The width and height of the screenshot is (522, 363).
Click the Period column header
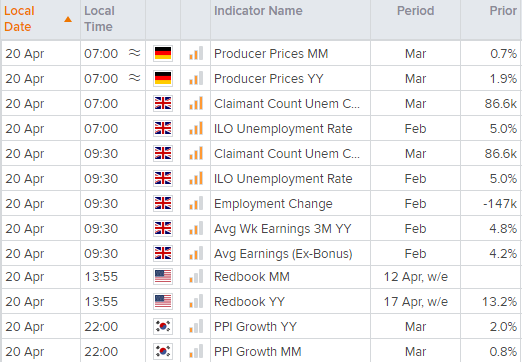[x=415, y=11]
